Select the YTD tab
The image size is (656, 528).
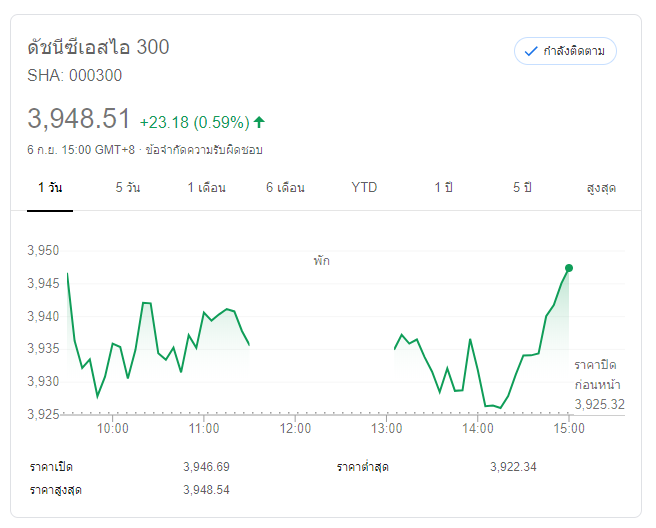(364, 188)
